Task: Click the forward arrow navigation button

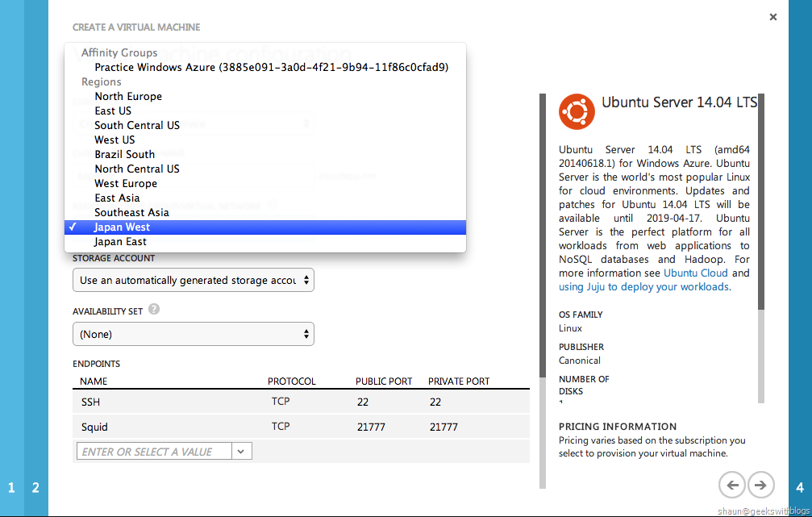Action: pyautogui.click(x=760, y=485)
